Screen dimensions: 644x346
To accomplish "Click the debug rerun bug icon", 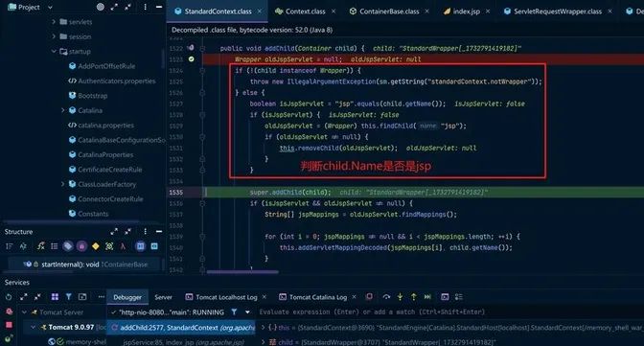I will [x=9, y=311].
